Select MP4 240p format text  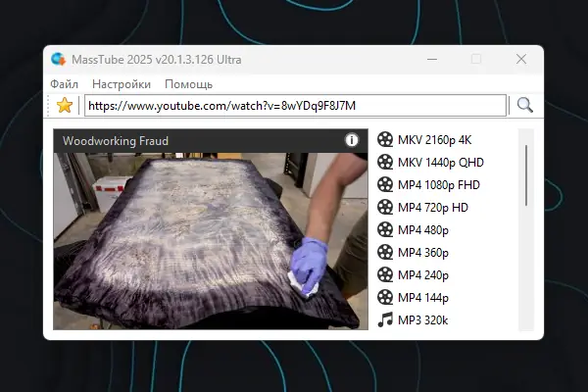[x=423, y=275]
